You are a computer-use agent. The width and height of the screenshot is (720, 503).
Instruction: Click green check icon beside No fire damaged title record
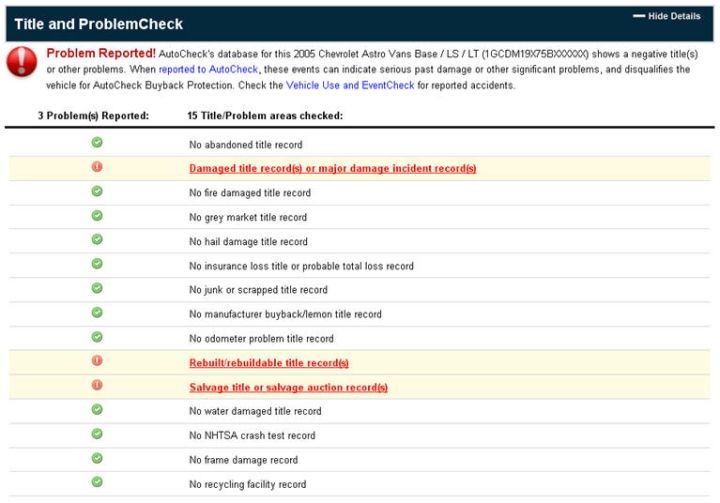click(x=97, y=191)
